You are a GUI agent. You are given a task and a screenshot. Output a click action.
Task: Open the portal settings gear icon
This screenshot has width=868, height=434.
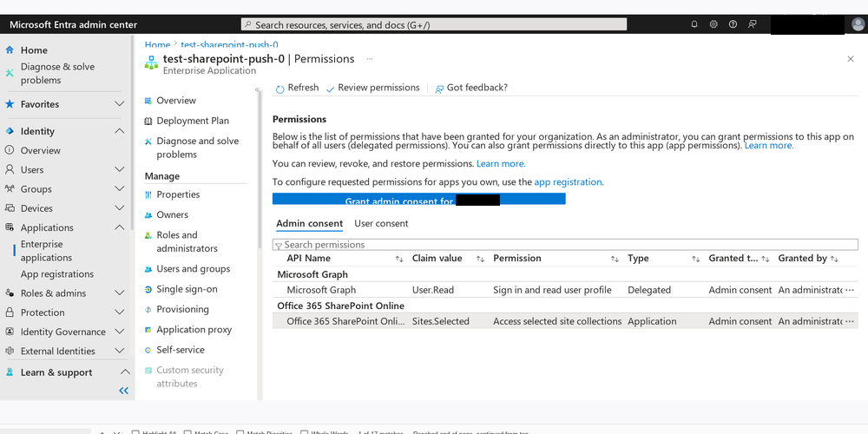(713, 24)
